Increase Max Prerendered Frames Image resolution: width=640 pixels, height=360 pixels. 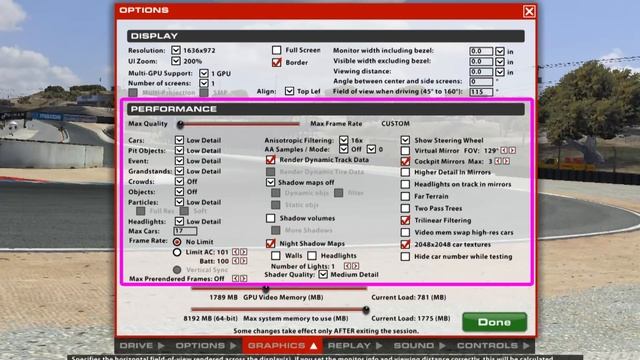[x=244, y=278]
